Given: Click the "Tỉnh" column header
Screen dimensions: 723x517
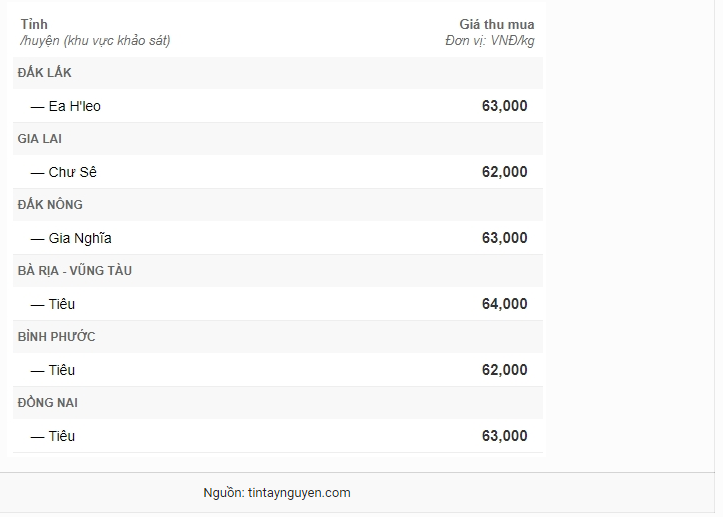Looking at the screenshot, I should point(33,24).
